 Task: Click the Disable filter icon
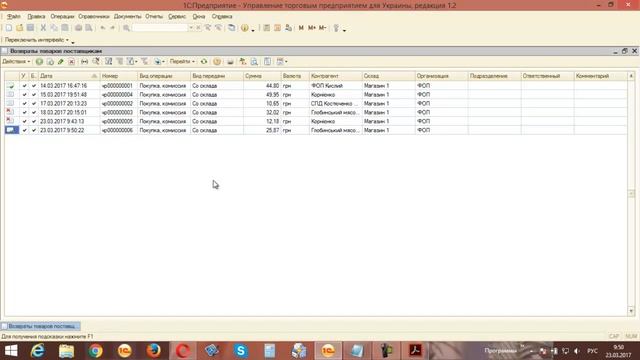[x=144, y=62]
